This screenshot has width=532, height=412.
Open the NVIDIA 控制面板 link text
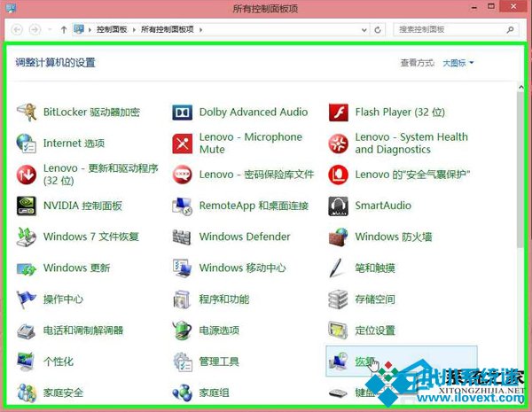tap(82, 206)
